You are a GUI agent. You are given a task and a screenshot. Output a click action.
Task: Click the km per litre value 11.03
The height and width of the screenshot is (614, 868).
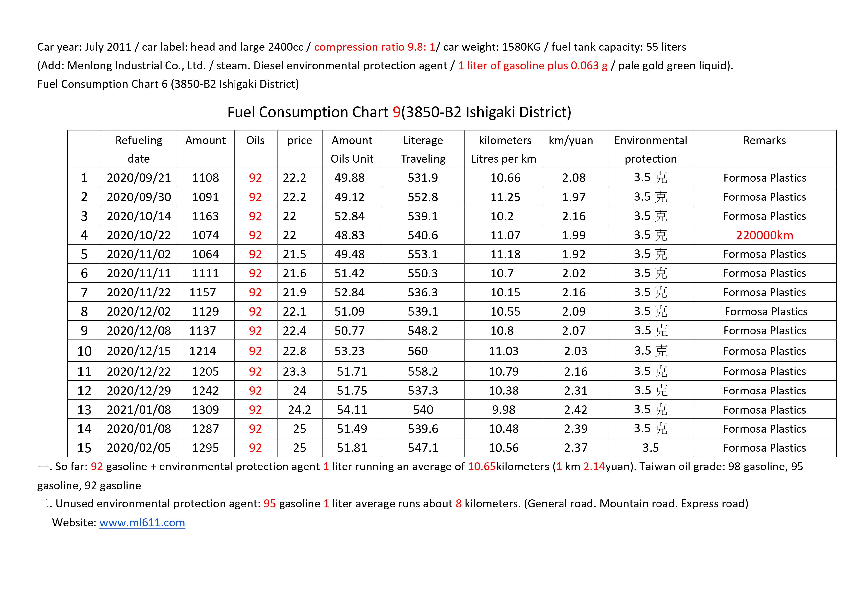(x=504, y=351)
